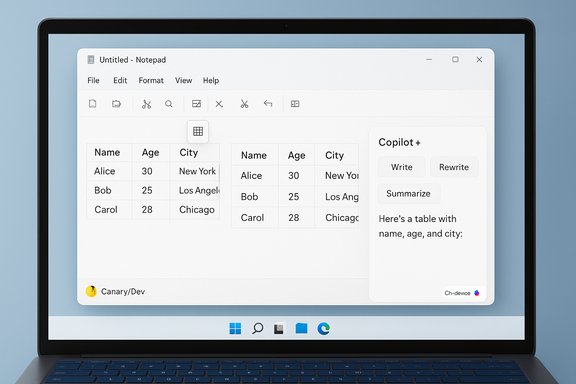This screenshot has height=384, width=576.
Task: Open taskbar Search magnifier
Action: [258, 328]
